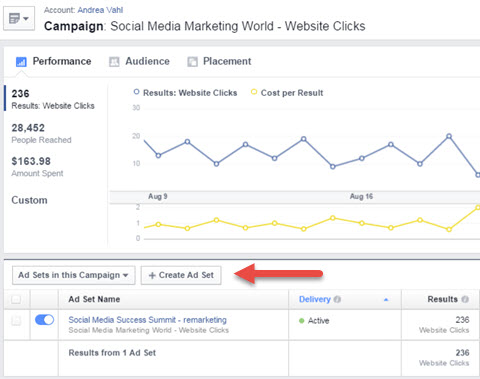Click the Create Ad Set button
Viewport: 480px width, 379px height.
tap(181, 275)
